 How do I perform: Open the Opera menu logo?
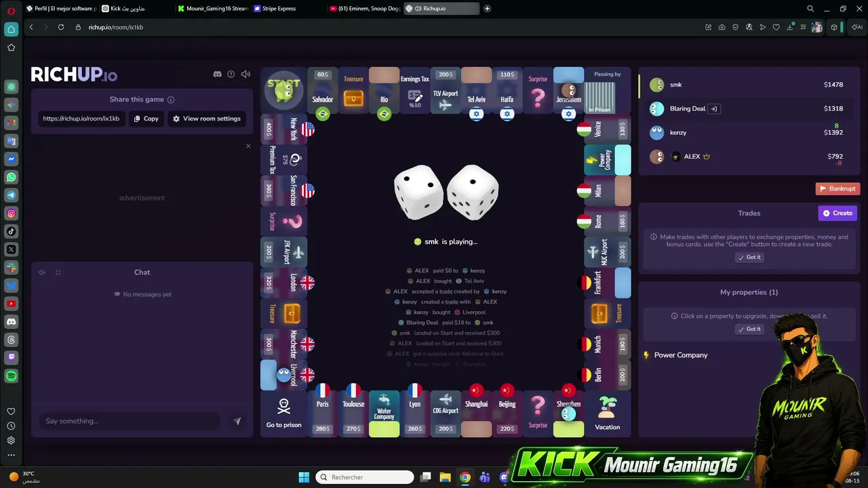coord(11,10)
